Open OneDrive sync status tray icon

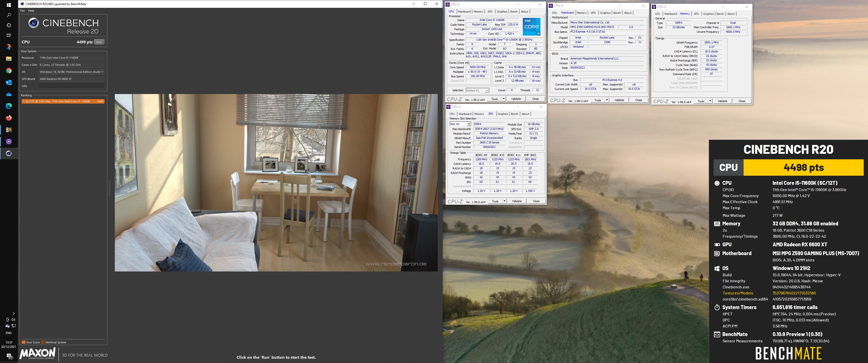pos(7,326)
